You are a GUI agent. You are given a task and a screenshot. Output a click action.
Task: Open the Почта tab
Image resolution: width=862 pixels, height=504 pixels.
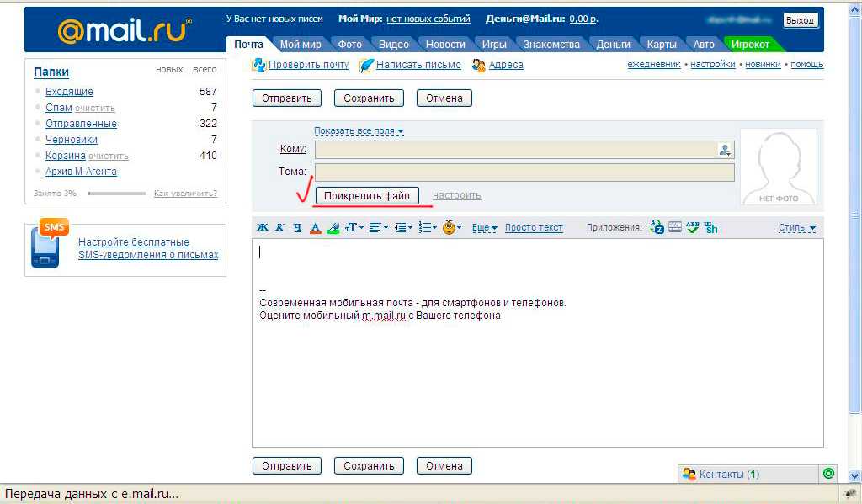tap(248, 44)
